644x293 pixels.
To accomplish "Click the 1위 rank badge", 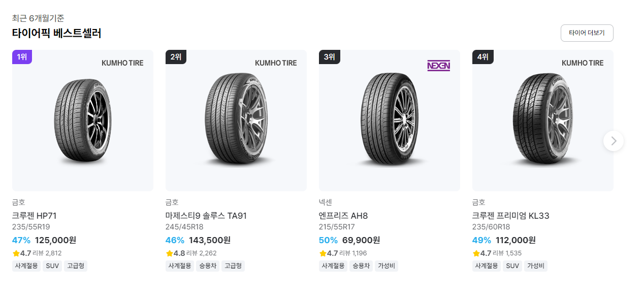I will 22,57.
